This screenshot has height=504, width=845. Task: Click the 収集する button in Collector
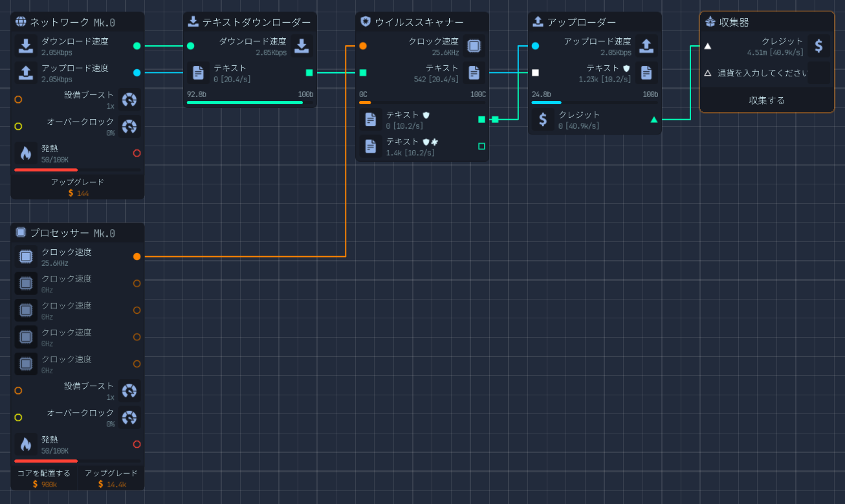click(767, 100)
